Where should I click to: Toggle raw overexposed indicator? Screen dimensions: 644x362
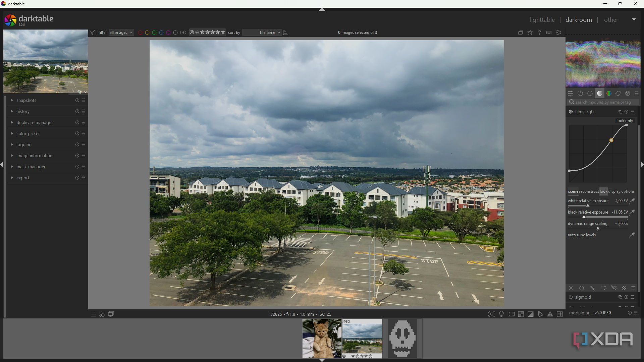(521, 314)
